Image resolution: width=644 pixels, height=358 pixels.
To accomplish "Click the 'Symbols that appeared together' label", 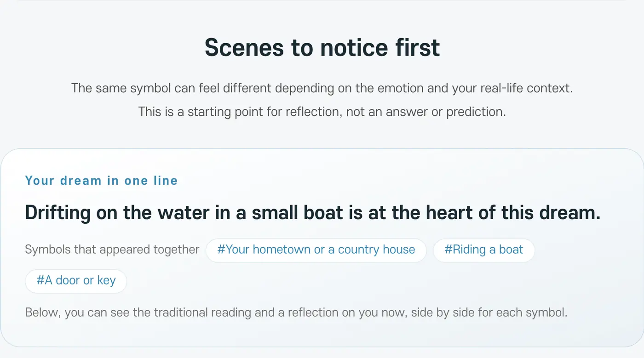I will click(x=112, y=250).
